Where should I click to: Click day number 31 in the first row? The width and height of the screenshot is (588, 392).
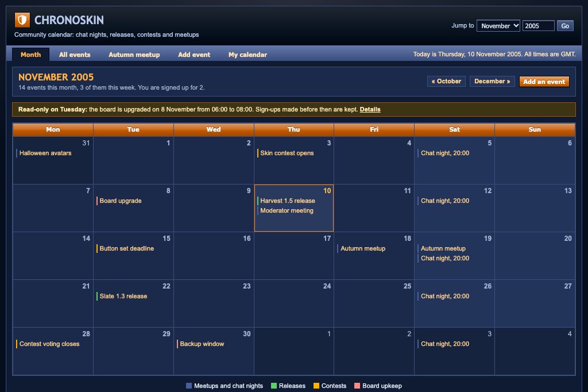tap(86, 143)
